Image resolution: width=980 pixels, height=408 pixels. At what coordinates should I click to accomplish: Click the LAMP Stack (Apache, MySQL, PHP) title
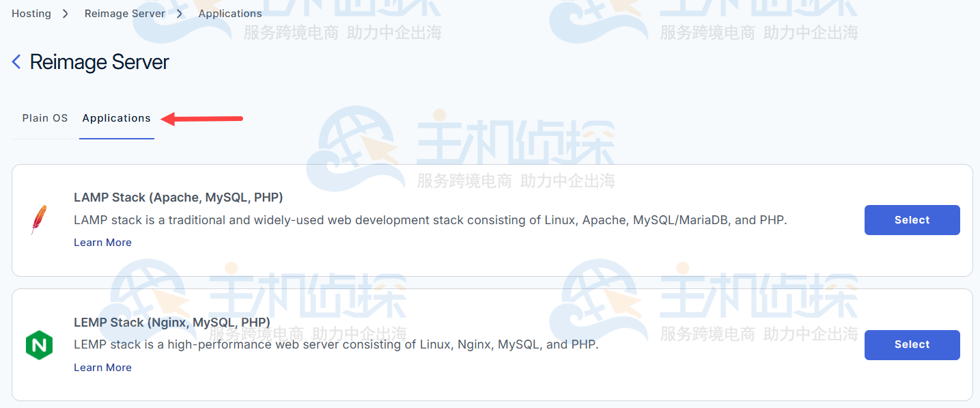[178, 198]
